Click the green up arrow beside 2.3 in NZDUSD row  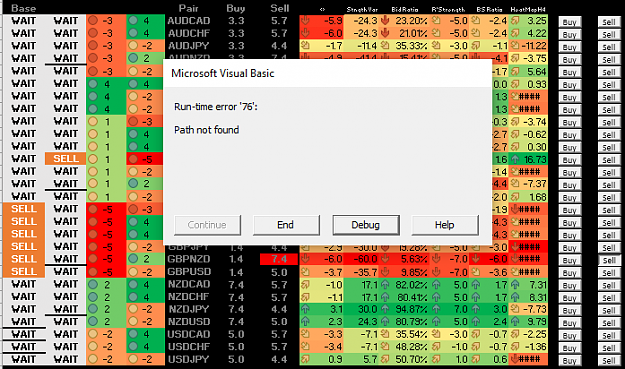(x=305, y=322)
